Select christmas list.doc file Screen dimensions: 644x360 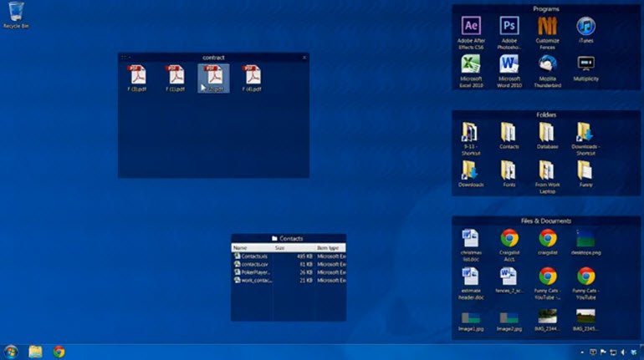[471, 240]
